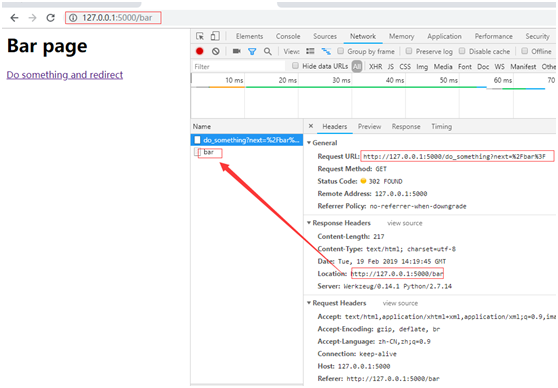The width and height of the screenshot is (558, 388).
Task: Filter requests by Img
Action: 422,67
